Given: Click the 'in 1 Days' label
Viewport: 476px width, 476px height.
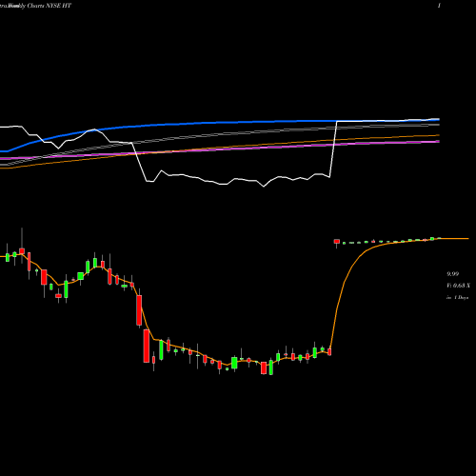Looking at the screenshot, I should click(457, 298).
